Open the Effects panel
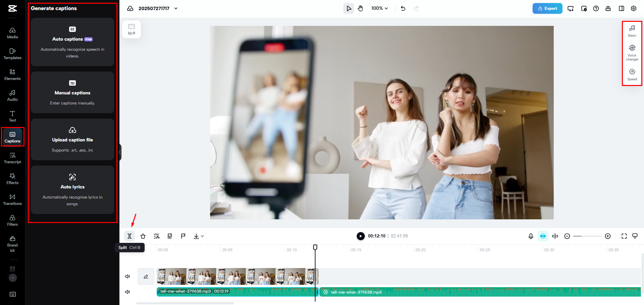This screenshot has height=305, width=644. [12, 179]
